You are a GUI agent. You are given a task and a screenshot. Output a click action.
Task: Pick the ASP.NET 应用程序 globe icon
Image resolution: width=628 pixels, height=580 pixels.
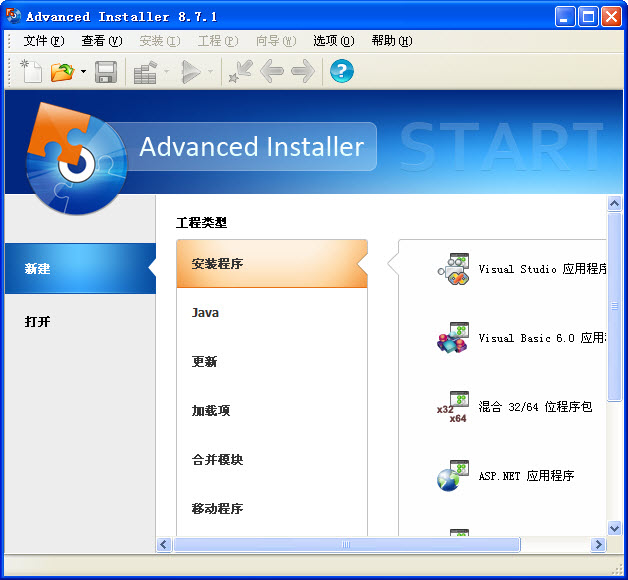coord(453,476)
